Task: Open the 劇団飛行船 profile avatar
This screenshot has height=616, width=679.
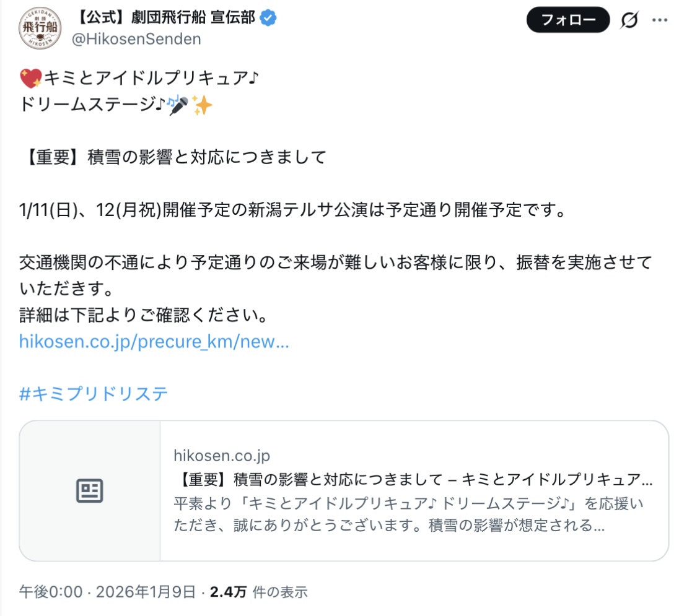Action: pyautogui.click(x=40, y=28)
